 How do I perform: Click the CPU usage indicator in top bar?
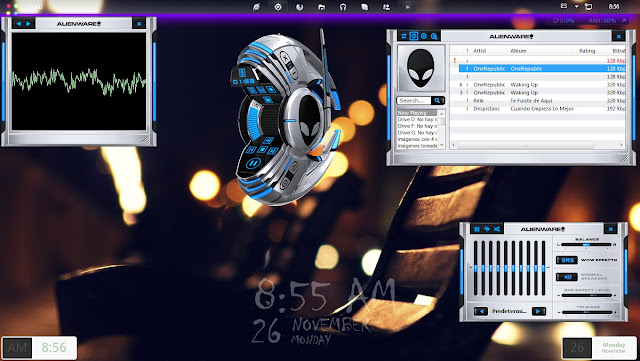[x=563, y=20]
